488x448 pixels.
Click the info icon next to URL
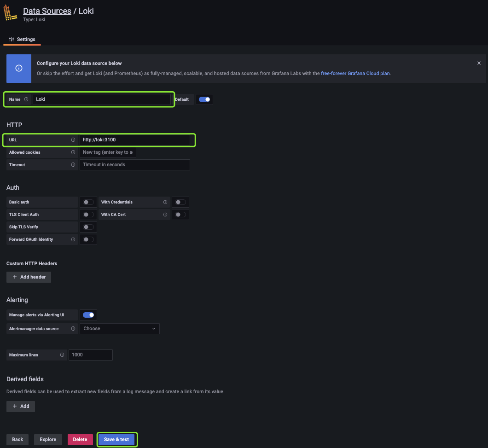(73, 140)
